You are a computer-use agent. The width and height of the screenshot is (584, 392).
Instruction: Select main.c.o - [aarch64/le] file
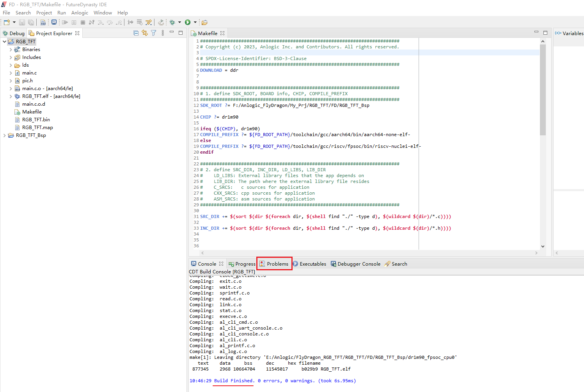(47, 89)
